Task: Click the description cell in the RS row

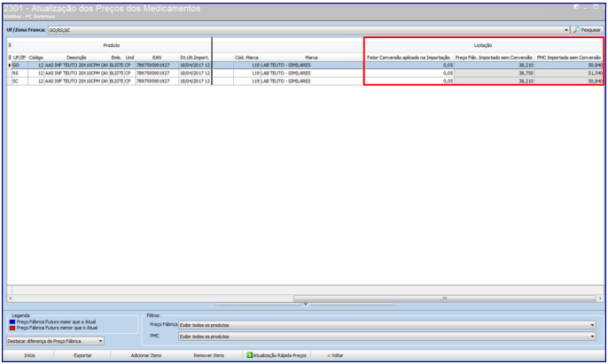Action: (x=76, y=73)
